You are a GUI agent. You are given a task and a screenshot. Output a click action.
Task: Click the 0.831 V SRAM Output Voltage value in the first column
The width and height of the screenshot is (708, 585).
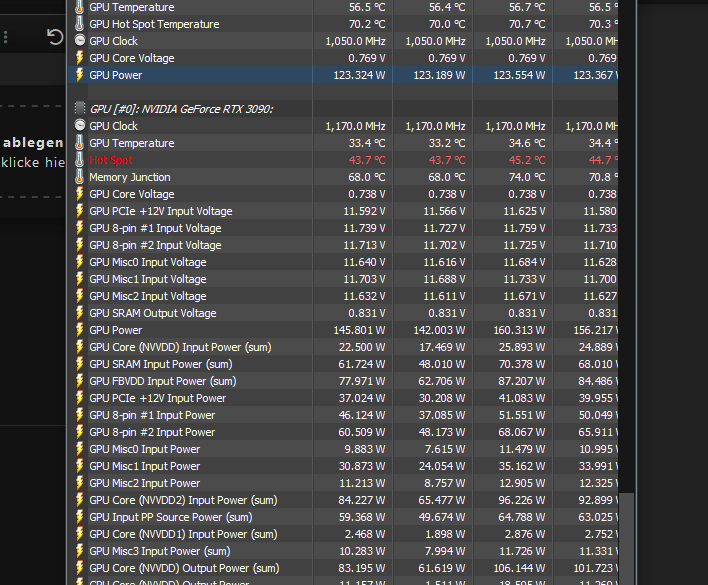(x=367, y=313)
